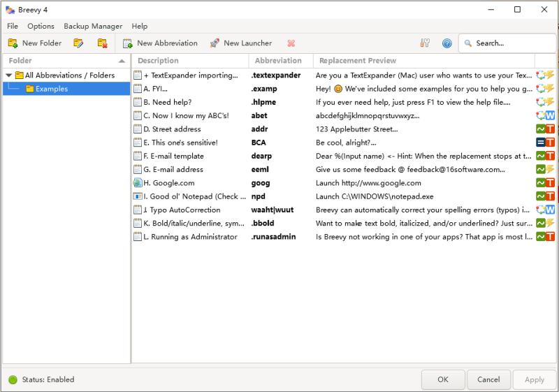Click the Word icon in the abet row
559x392 pixels.
tap(550, 115)
